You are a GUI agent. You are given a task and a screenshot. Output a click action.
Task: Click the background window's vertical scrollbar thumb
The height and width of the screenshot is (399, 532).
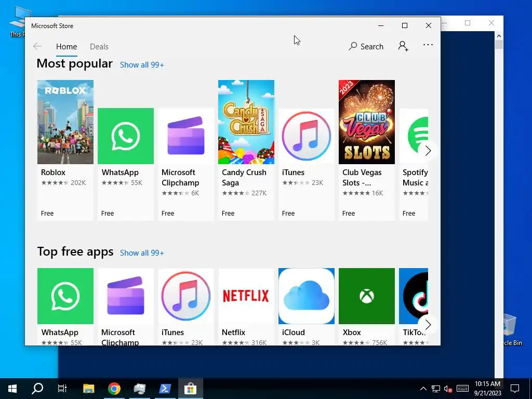click(x=499, y=45)
